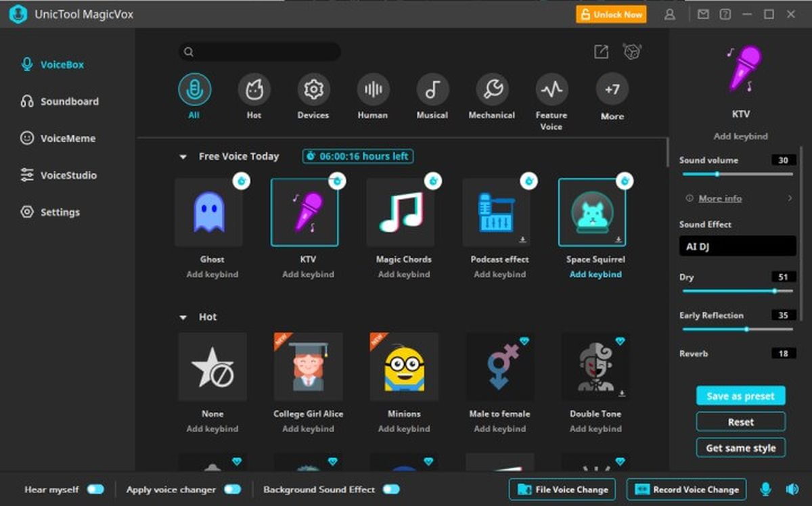The height and width of the screenshot is (506, 812).
Task: Collapse the Hot section
Action: (x=181, y=317)
